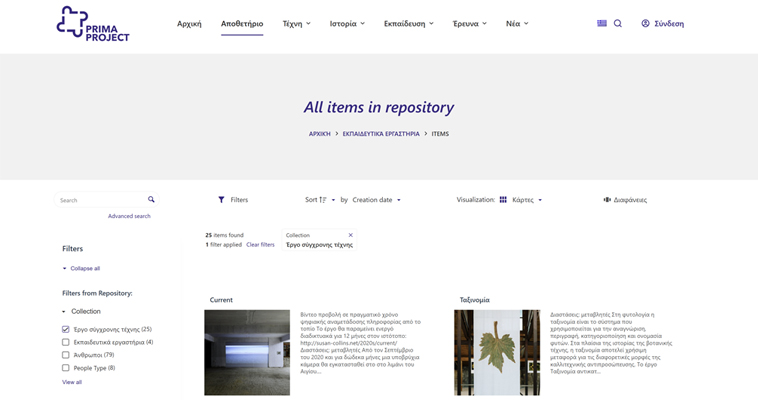Open Advanced search link

(129, 216)
